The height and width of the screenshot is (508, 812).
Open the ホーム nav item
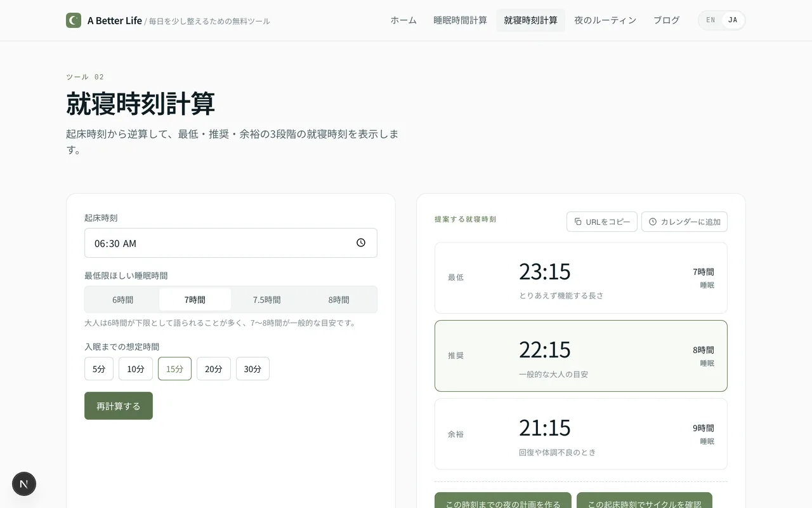tap(403, 20)
